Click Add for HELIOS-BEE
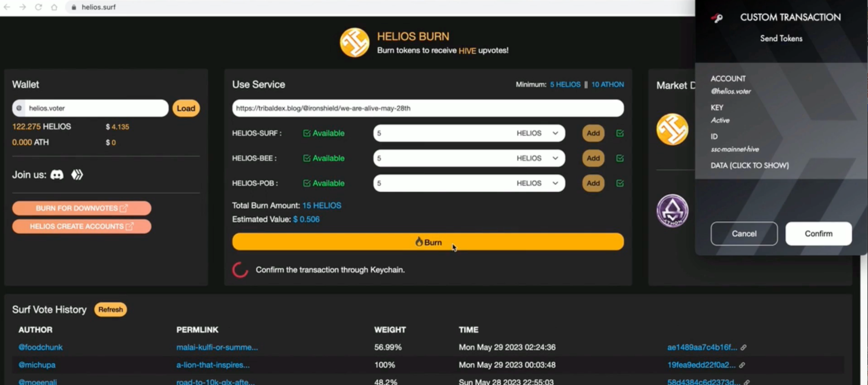This screenshot has height=385, width=868. coord(593,159)
